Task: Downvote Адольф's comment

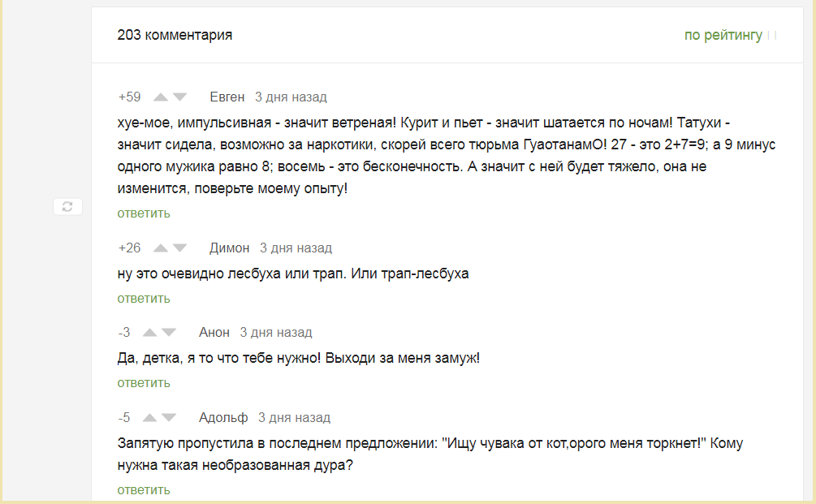Action: coord(169,418)
